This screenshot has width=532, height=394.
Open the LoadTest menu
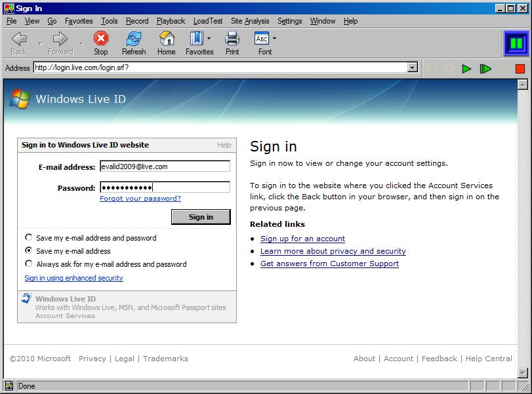208,21
